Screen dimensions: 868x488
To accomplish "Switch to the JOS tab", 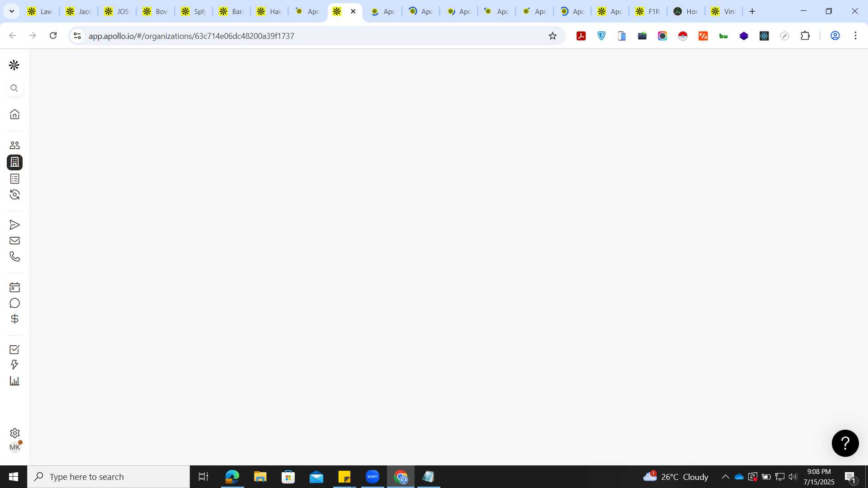I will click(117, 11).
